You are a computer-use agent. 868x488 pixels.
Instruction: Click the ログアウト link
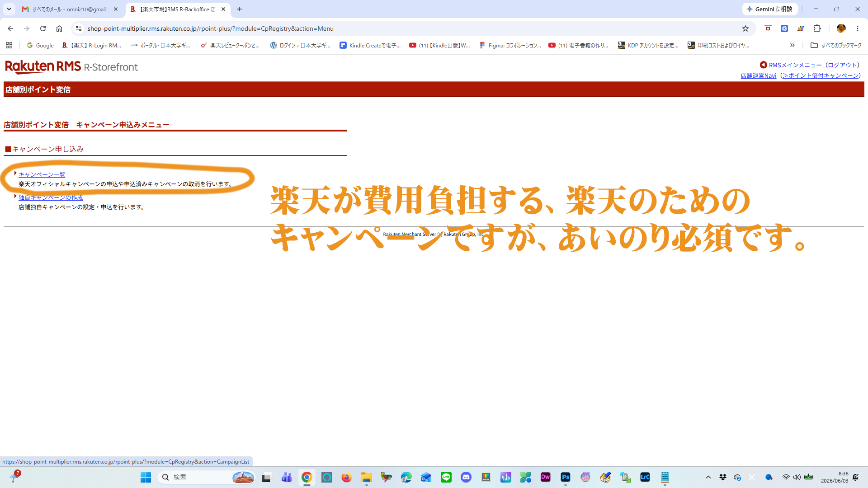pos(842,65)
